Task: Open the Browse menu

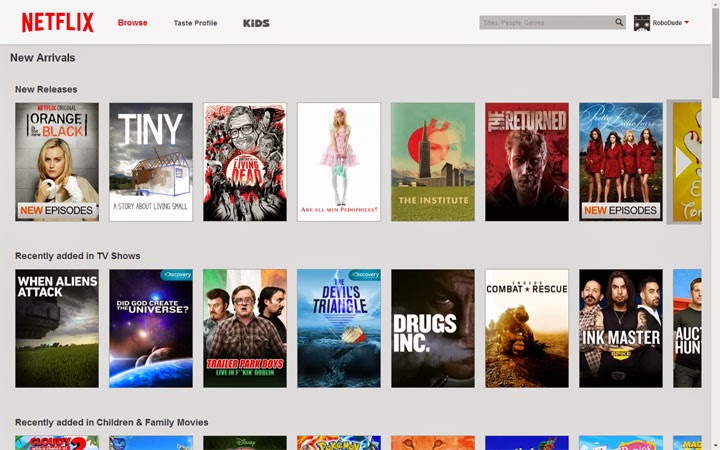Action: [x=132, y=22]
